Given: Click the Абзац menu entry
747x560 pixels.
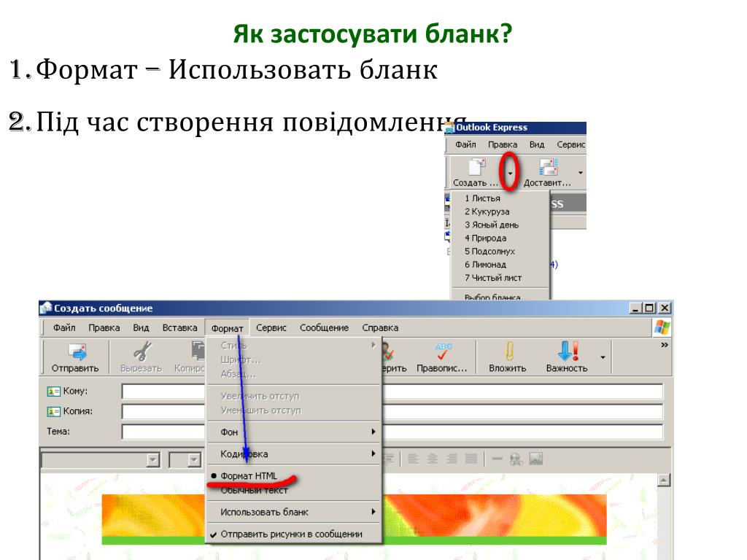Looking at the screenshot, I should tap(239, 374).
